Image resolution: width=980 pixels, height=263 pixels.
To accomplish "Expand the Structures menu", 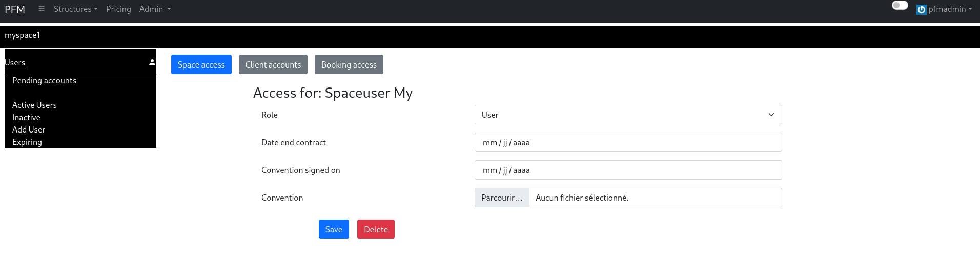I will (75, 9).
